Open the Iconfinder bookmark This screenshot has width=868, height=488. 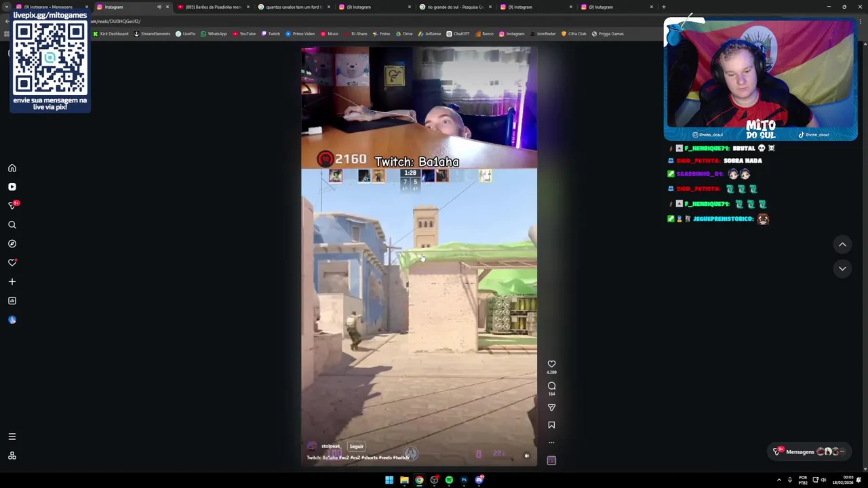(543, 34)
